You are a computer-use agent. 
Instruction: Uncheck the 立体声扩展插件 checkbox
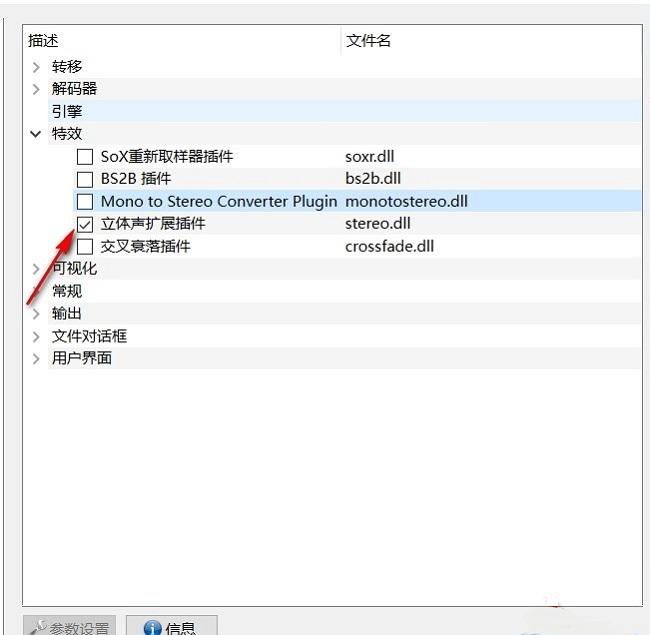(x=85, y=224)
